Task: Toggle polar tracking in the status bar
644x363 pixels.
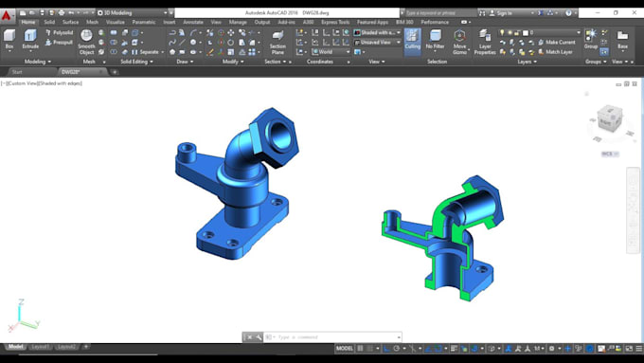Action: [x=396, y=349]
